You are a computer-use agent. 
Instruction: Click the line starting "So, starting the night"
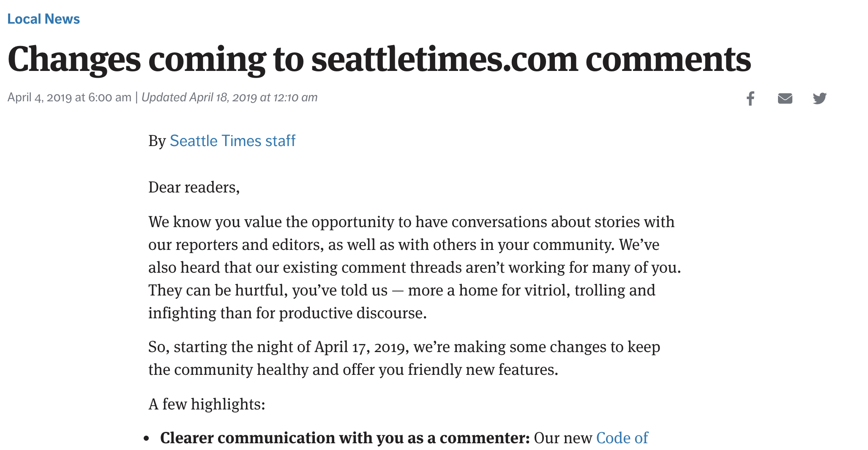(404, 347)
